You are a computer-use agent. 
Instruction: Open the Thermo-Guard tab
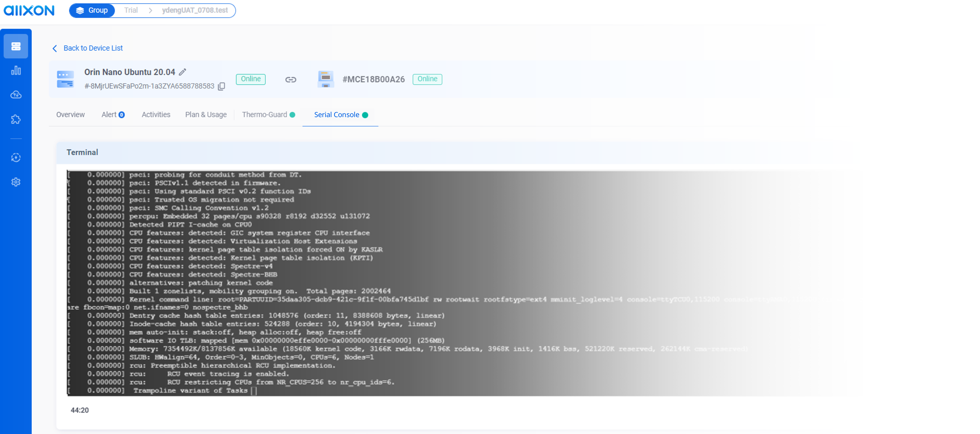coord(265,114)
